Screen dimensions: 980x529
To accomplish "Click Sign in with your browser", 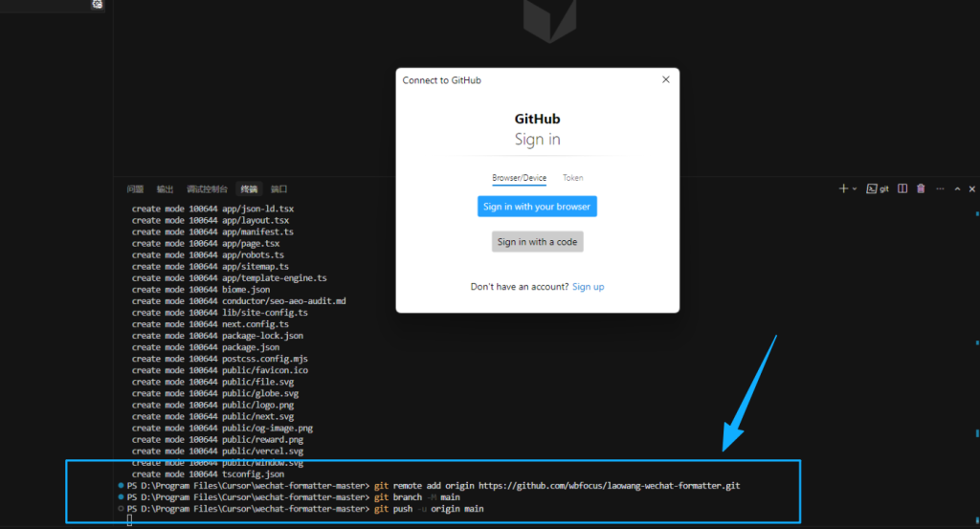I will click(x=537, y=206).
